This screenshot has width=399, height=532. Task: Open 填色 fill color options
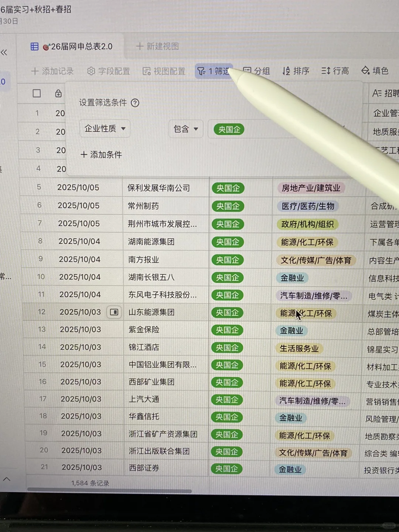coord(375,70)
